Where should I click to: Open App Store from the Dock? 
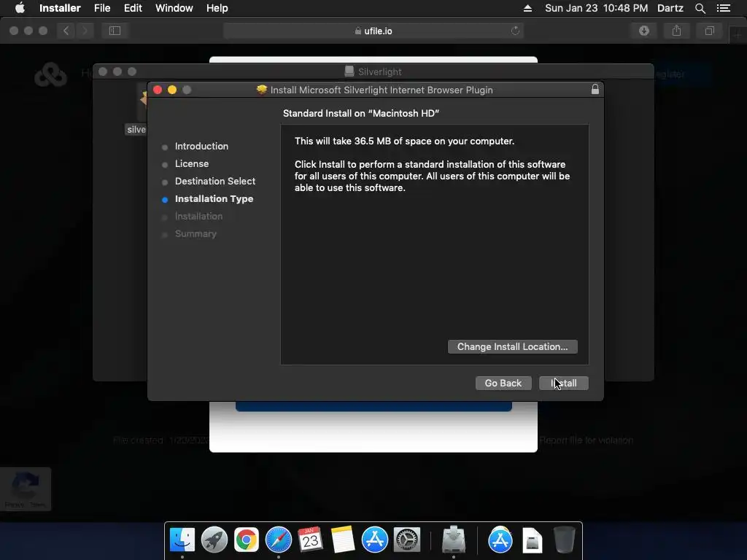tap(374, 540)
